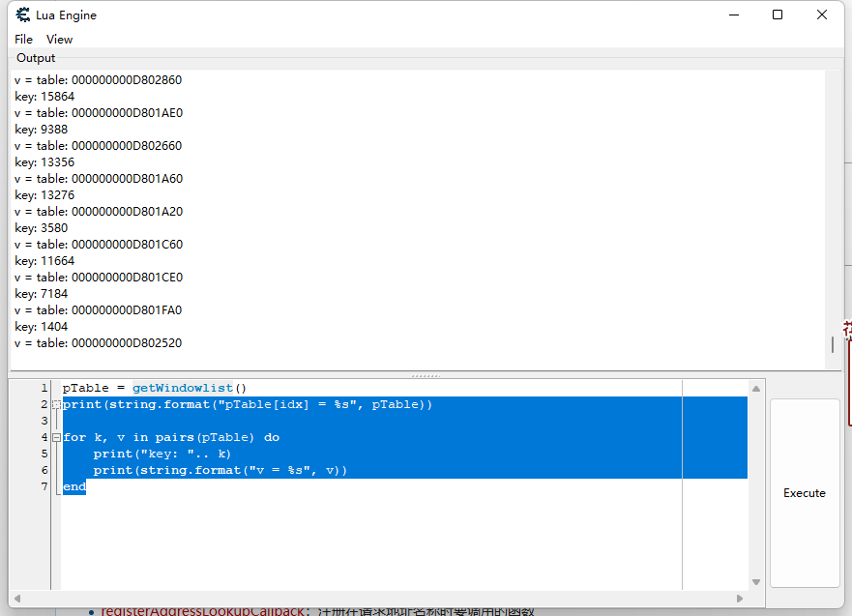Click the splitter grip between output and editor

tap(426, 376)
